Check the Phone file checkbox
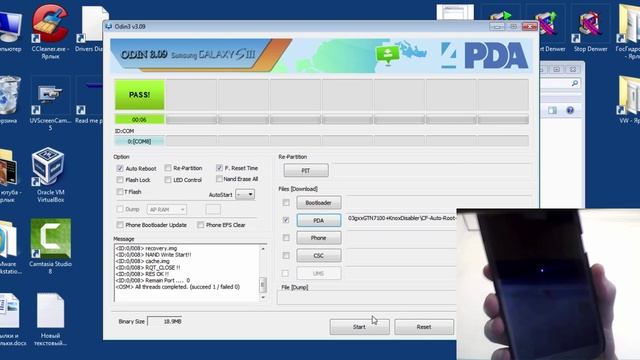The height and width of the screenshot is (360, 640). coord(286,238)
